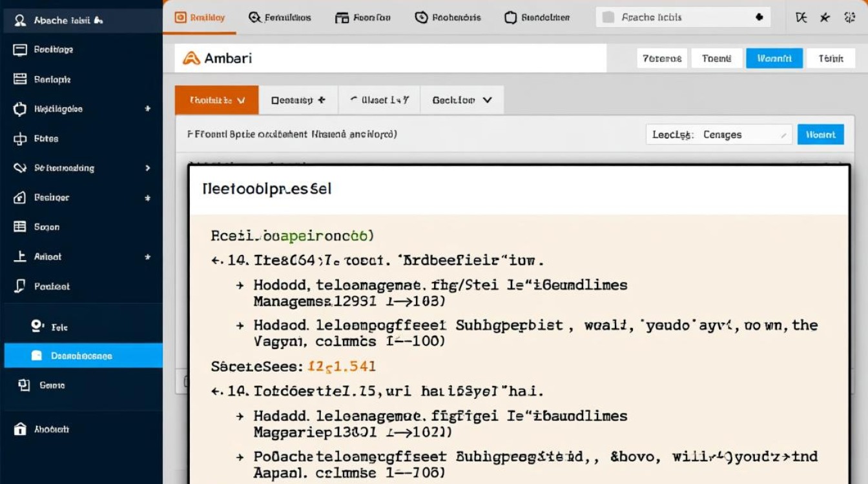Image resolution: width=868 pixels, height=484 pixels.
Task: Open the orange tab's dropdown chevron
Action: click(242, 100)
